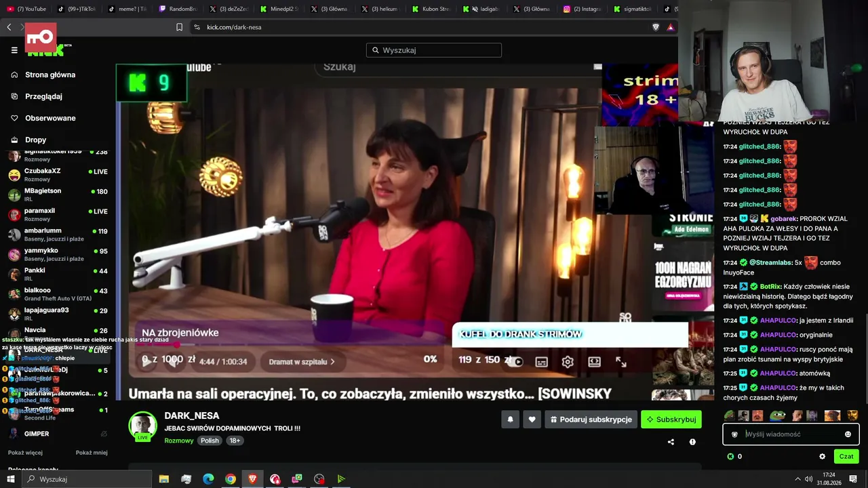
Task: Open Pankki channel in sidebar
Action: [x=58, y=274]
